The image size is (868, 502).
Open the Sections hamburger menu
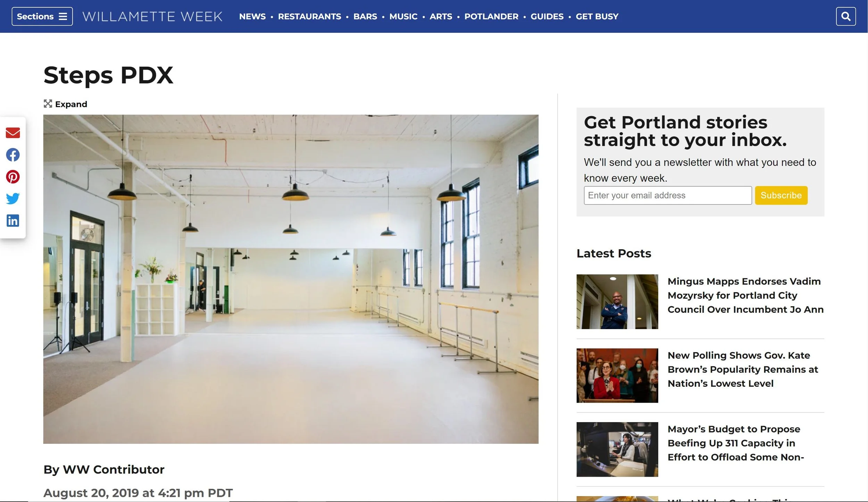[x=42, y=16]
